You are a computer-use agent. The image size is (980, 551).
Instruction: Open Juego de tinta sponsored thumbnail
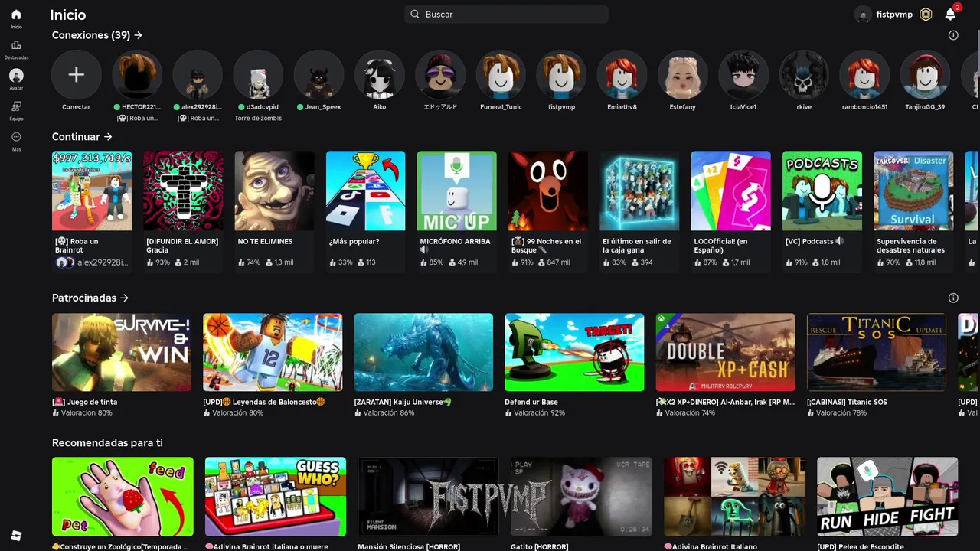(x=122, y=352)
